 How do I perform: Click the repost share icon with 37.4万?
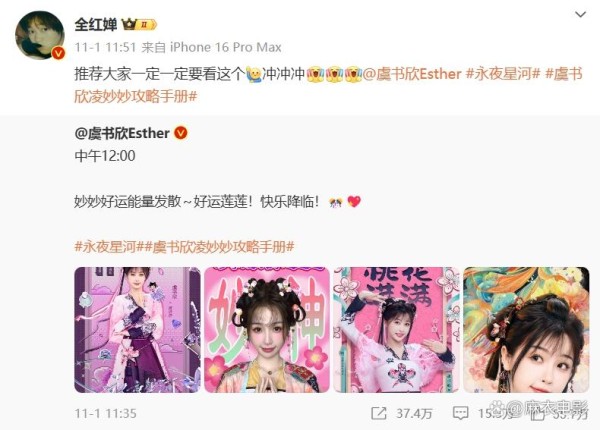[x=379, y=414]
